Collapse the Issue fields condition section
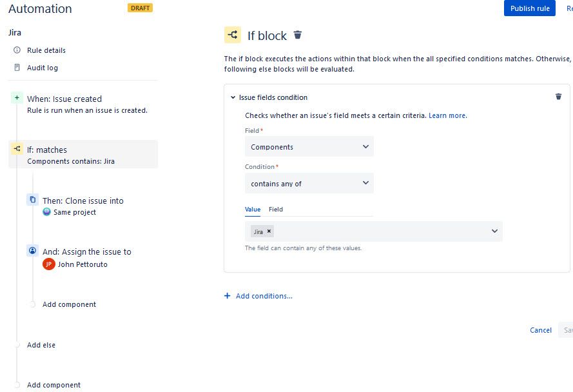Screen dimensions: 573x392 coord(233,97)
